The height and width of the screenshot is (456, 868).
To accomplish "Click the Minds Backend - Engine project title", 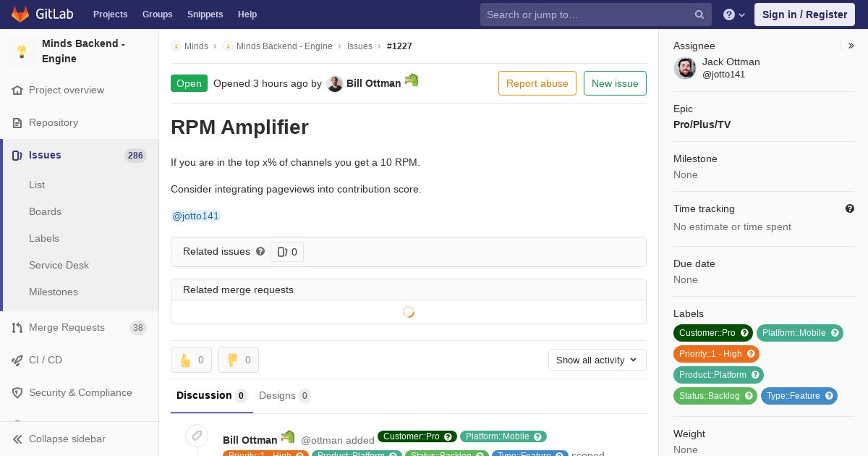I will click(x=84, y=51).
